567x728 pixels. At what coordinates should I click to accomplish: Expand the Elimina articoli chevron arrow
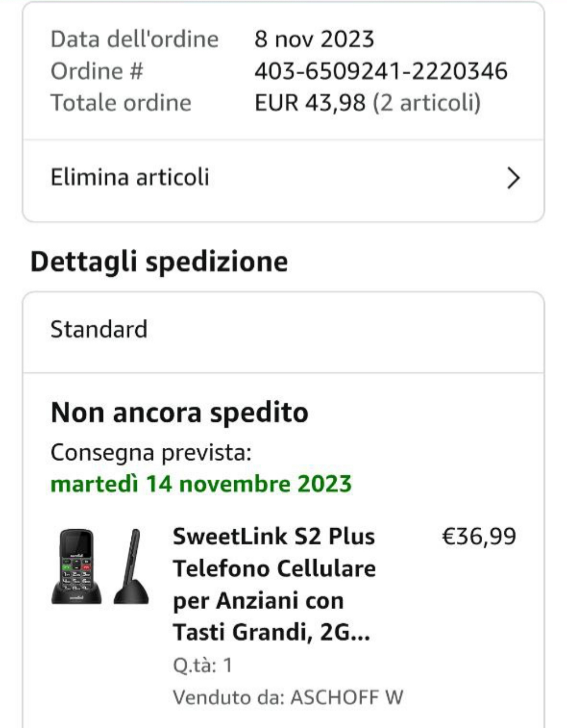point(513,178)
